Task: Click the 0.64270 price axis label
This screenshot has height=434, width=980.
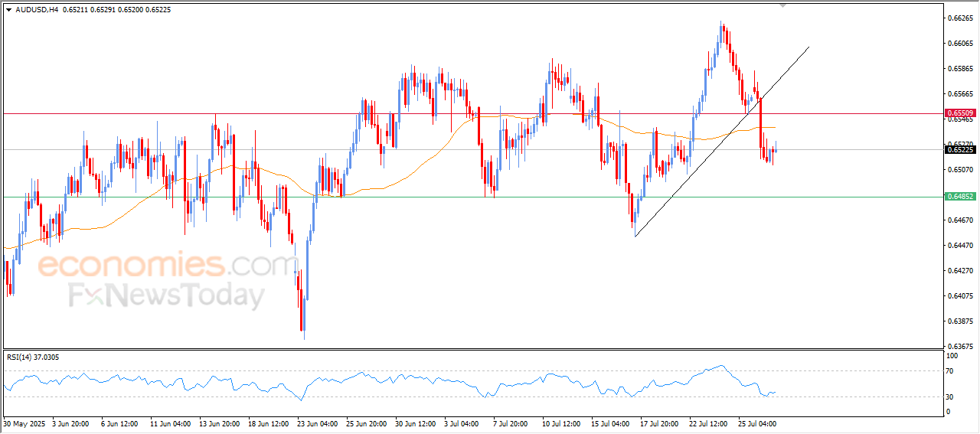Action: pos(959,270)
